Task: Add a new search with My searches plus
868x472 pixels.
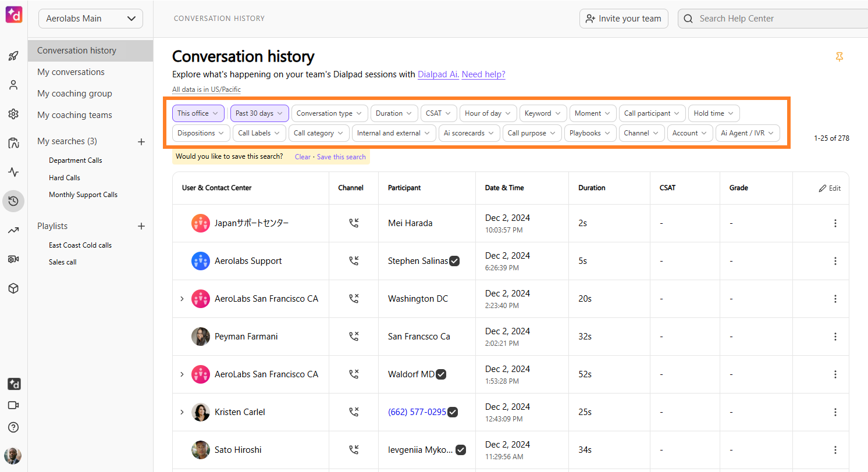Action: click(x=141, y=141)
